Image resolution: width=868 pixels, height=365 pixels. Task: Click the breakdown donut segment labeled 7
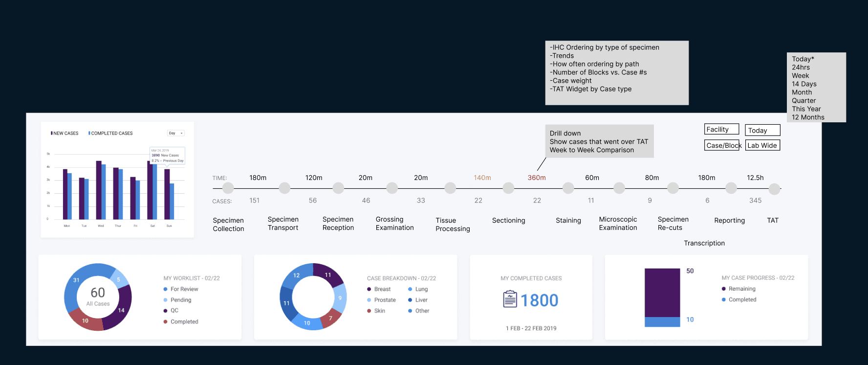(x=331, y=318)
